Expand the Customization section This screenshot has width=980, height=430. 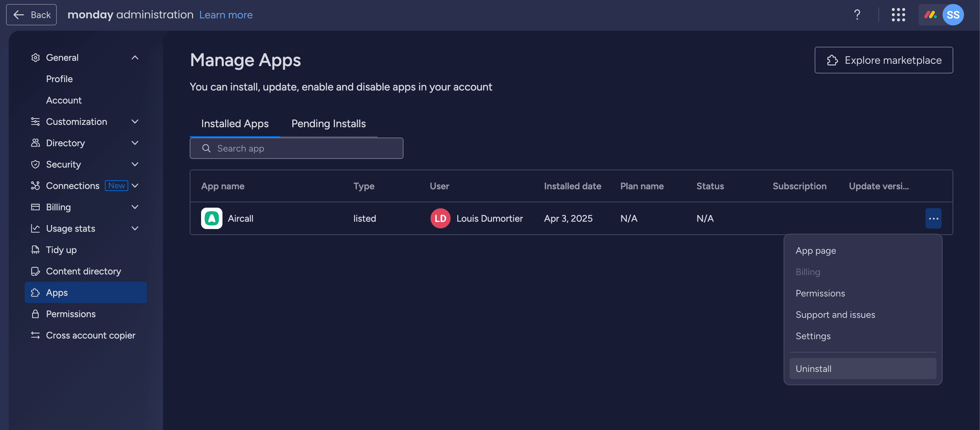135,122
